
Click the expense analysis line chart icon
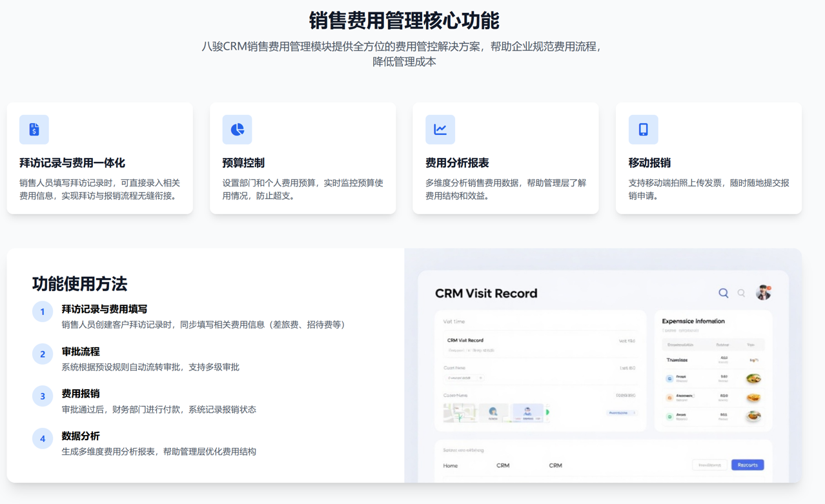(440, 130)
